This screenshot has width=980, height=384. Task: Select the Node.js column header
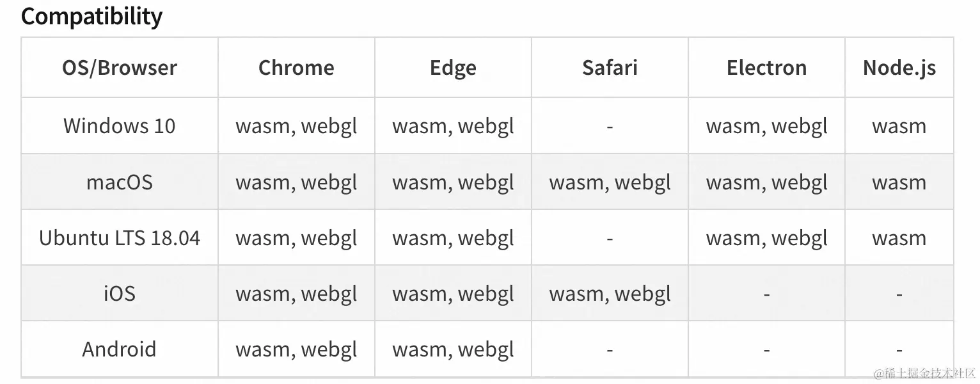(x=899, y=68)
